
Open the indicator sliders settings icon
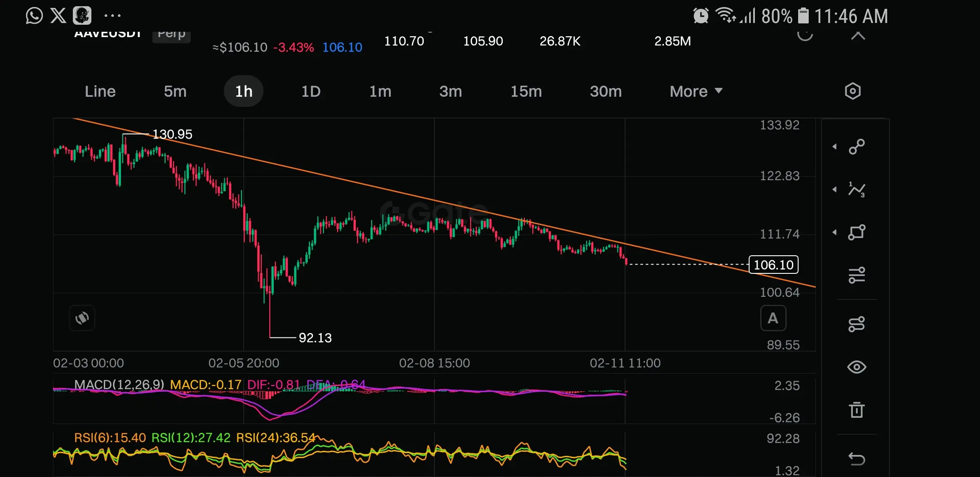[856, 275]
